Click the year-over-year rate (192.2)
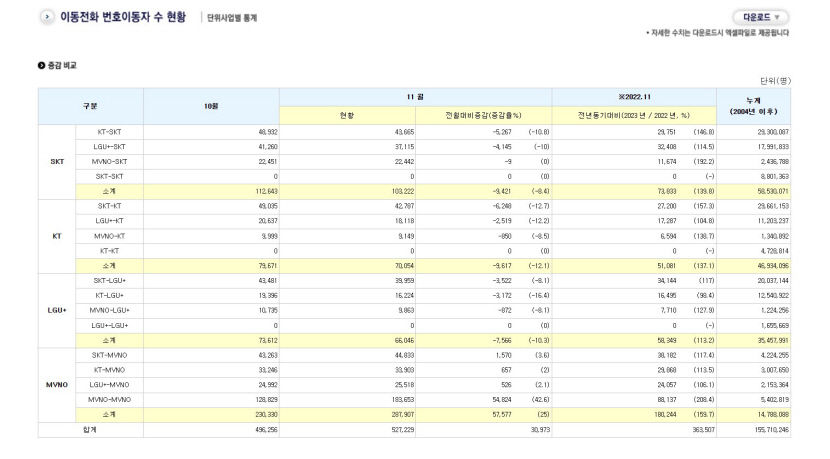 tap(704, 161)
